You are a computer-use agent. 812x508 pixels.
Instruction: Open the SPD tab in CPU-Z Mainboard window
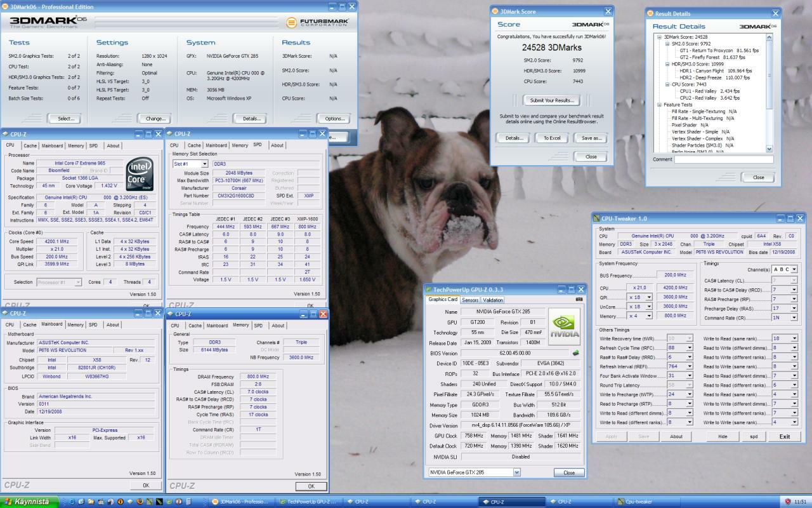[x=93, y=324]
